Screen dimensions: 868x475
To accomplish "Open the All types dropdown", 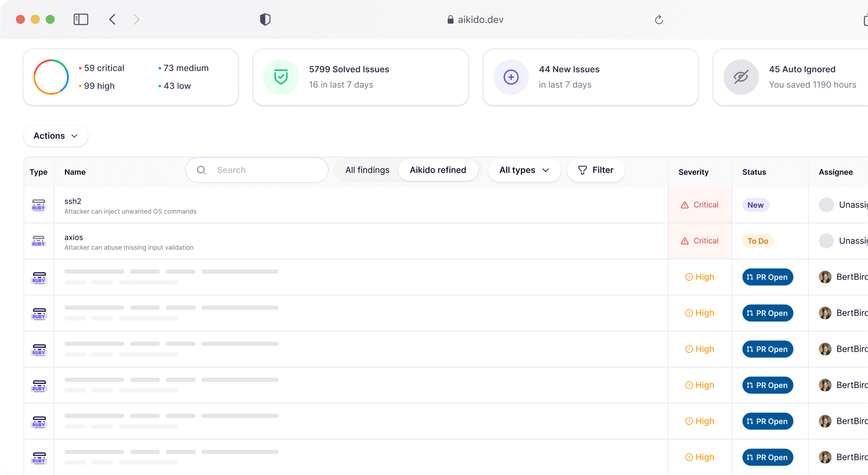I will tap(524, 170).
